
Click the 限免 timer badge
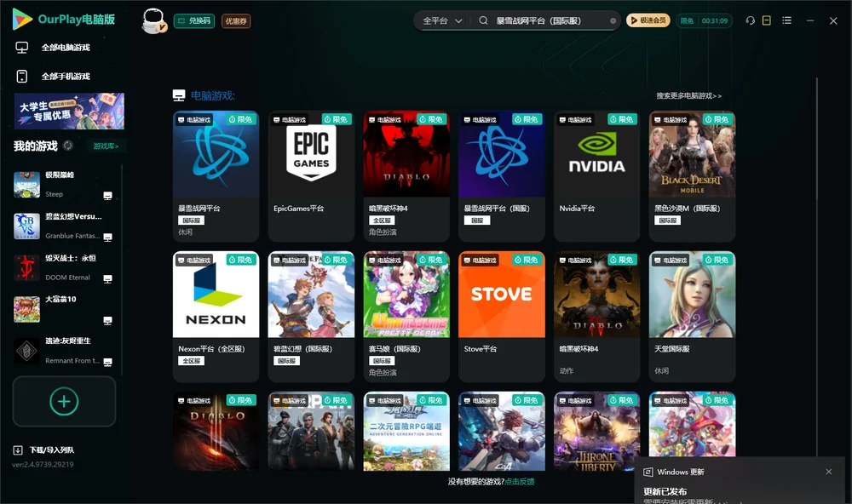pyautogui.click(x=704, y=20)
